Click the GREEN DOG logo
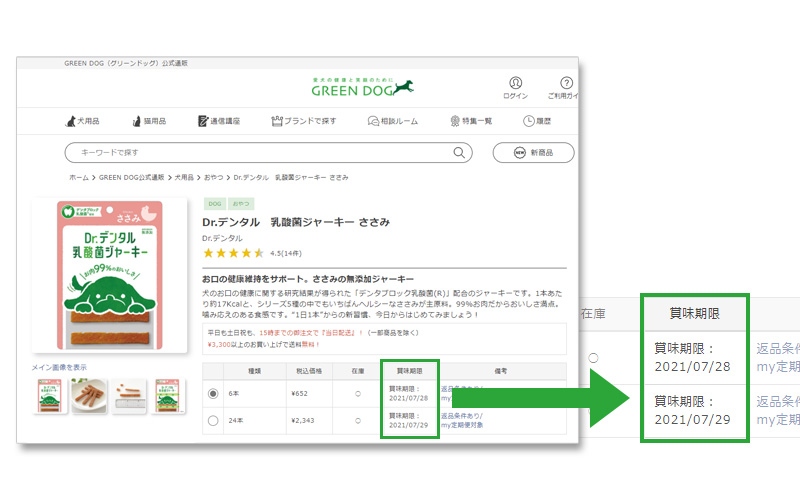 (362, 88)
